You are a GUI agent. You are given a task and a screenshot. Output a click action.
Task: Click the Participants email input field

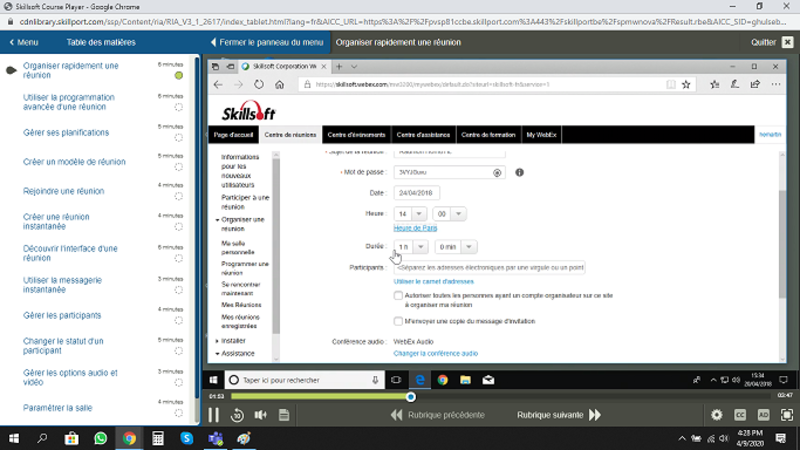tap(489, 267)
